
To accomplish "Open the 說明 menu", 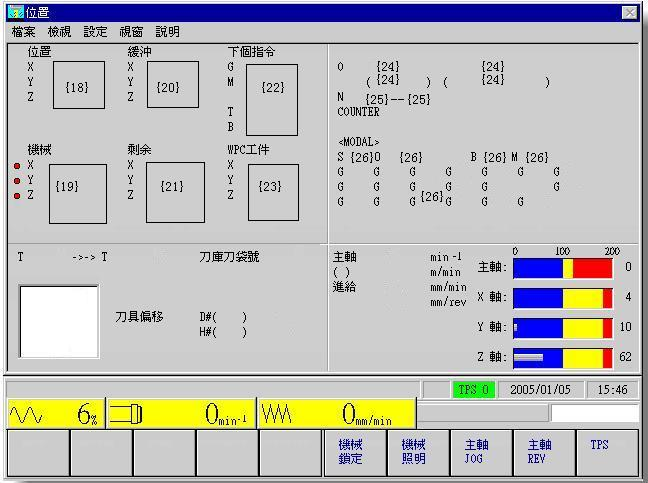I will point(167,32).
